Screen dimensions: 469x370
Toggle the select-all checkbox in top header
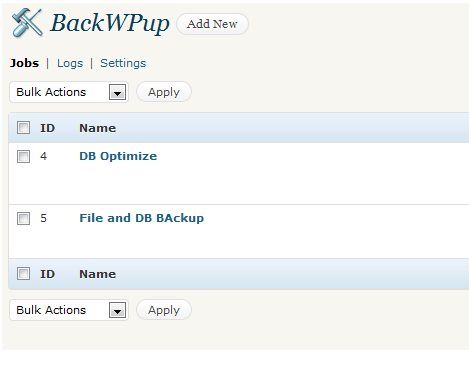23,128
